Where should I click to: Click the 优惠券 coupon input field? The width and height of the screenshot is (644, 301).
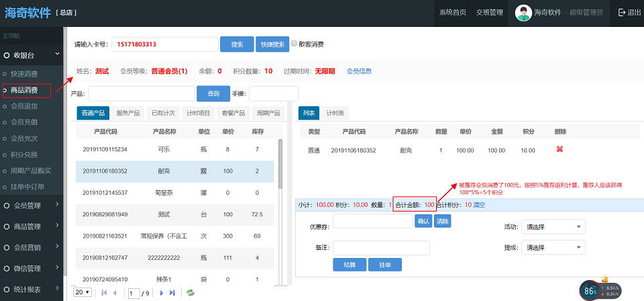pos(372,221)
